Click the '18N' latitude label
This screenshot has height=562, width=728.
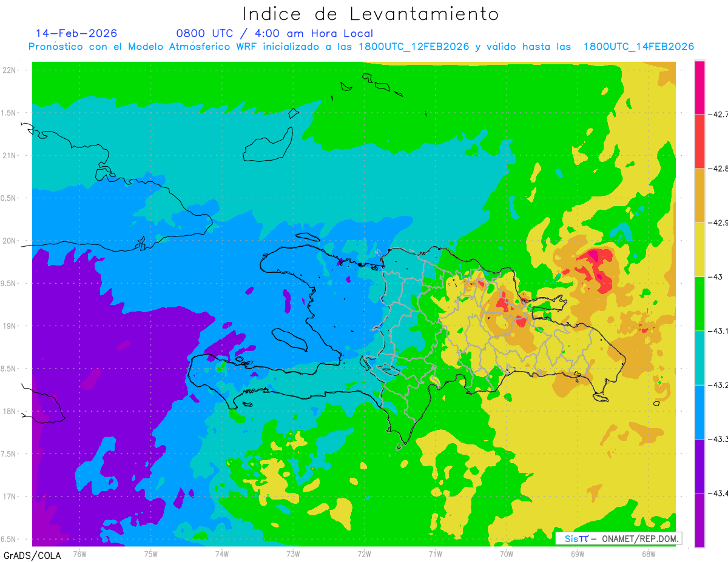point(10,411)
